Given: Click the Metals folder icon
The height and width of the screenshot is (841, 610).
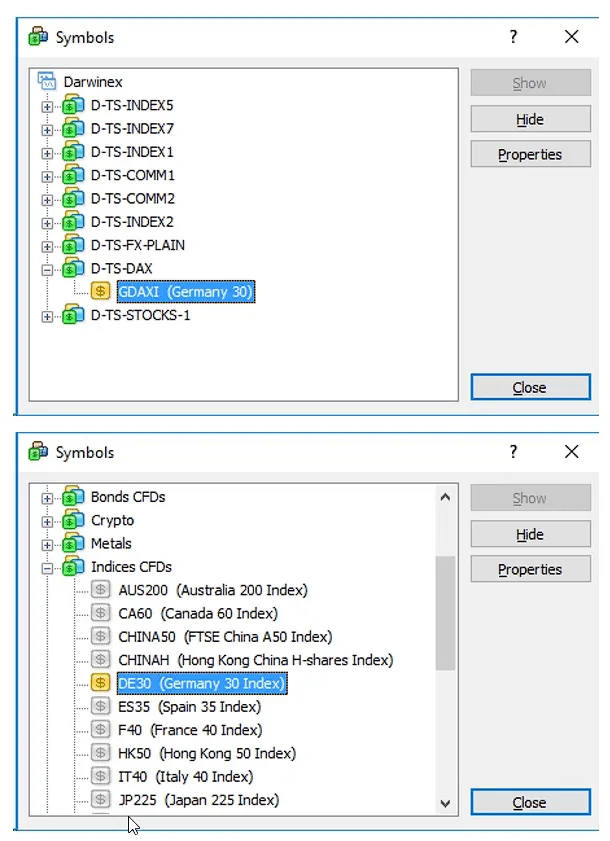Looking at the screenshot, I should click(73, 543).
